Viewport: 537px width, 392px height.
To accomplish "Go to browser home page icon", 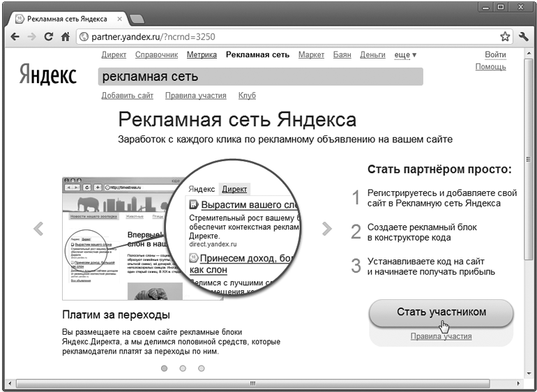I will 65,36.
